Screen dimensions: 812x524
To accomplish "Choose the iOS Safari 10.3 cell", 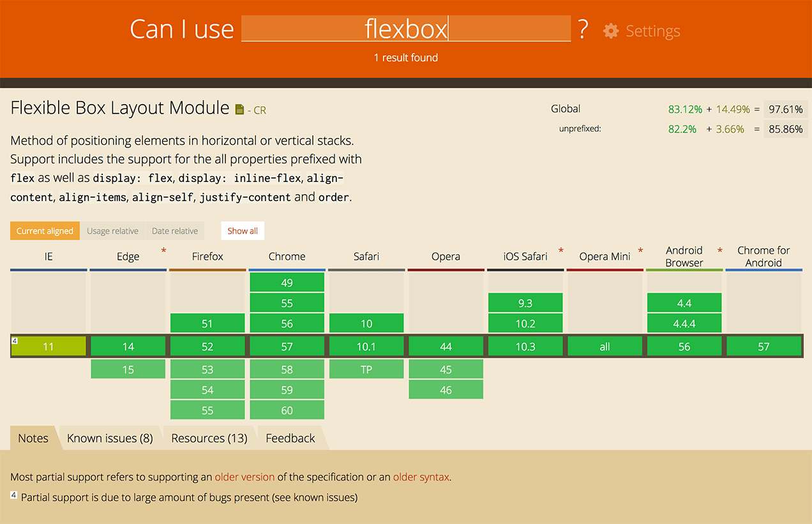I will coord(525,347).
